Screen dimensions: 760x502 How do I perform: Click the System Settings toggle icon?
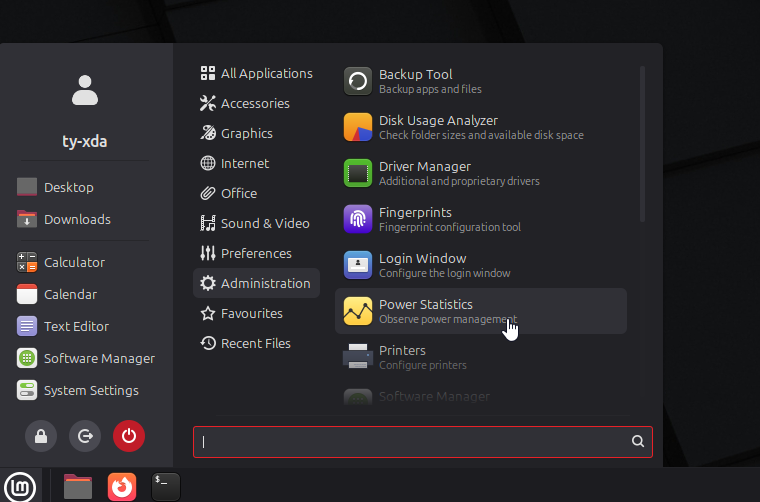[x=27, y=390]
